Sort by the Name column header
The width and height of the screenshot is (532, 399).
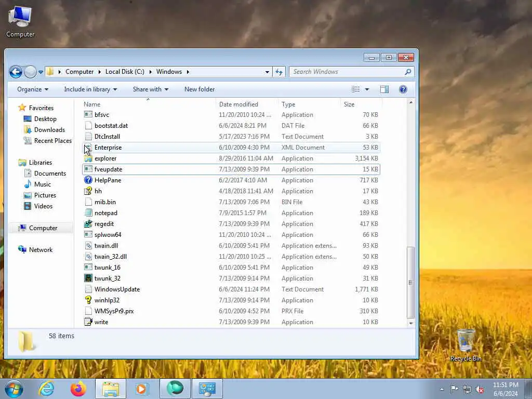[x=92, y=104]
